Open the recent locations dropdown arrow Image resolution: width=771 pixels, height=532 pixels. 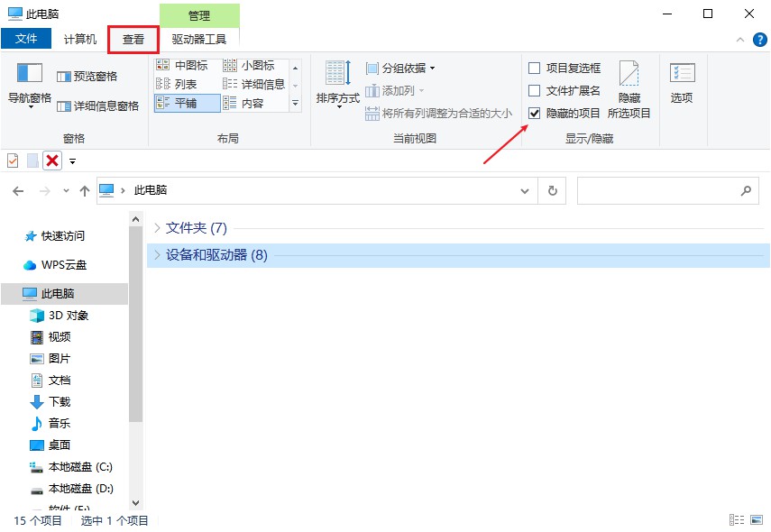pos(66,191)
